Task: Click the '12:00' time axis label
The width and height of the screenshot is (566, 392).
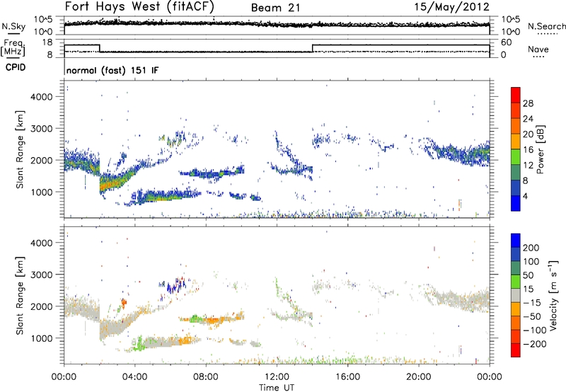Action: pos(277,377)
